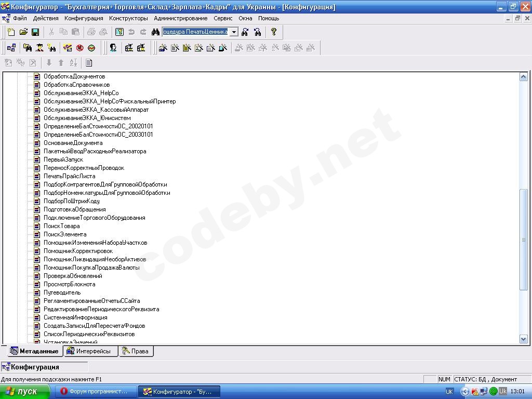Switch to the Интерфейсы tab

[x=90, y=351]
